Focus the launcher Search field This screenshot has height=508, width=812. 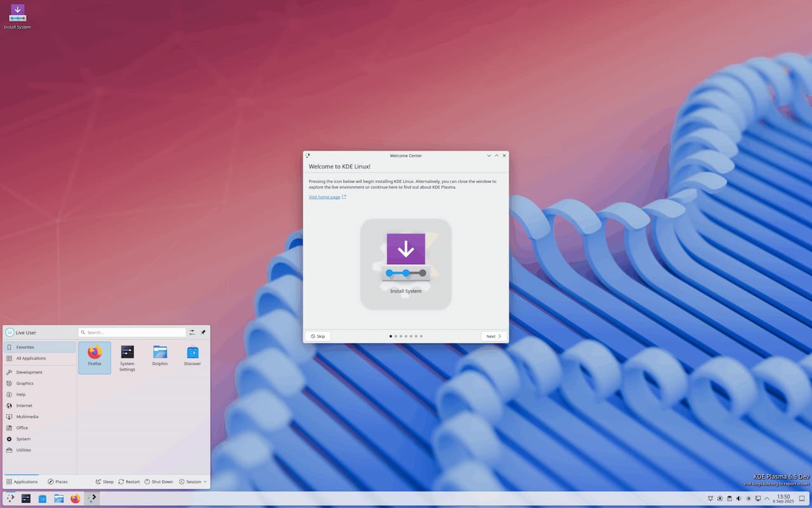coord(133,332)
